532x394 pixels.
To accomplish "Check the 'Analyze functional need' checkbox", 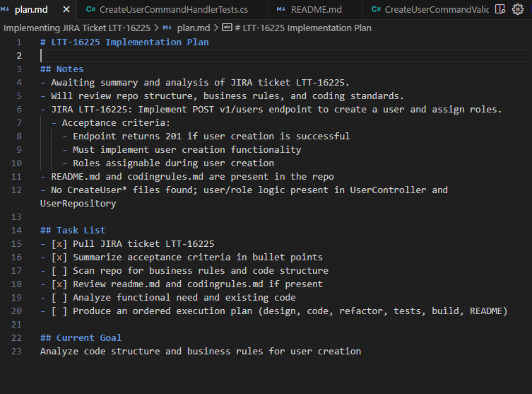I will point(59,298).
